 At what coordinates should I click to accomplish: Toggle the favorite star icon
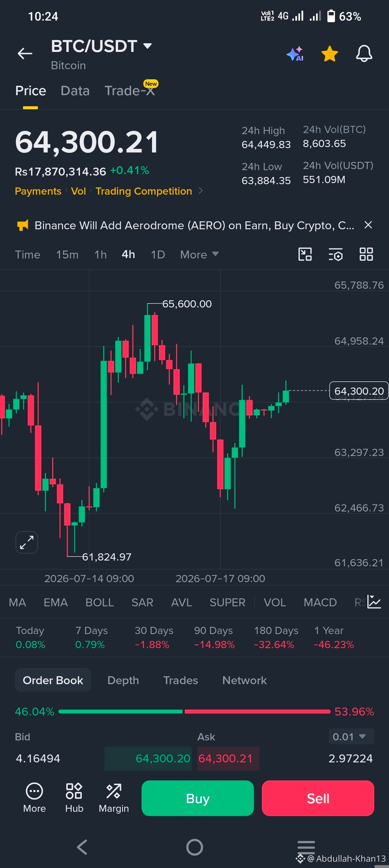coord(330,54)
